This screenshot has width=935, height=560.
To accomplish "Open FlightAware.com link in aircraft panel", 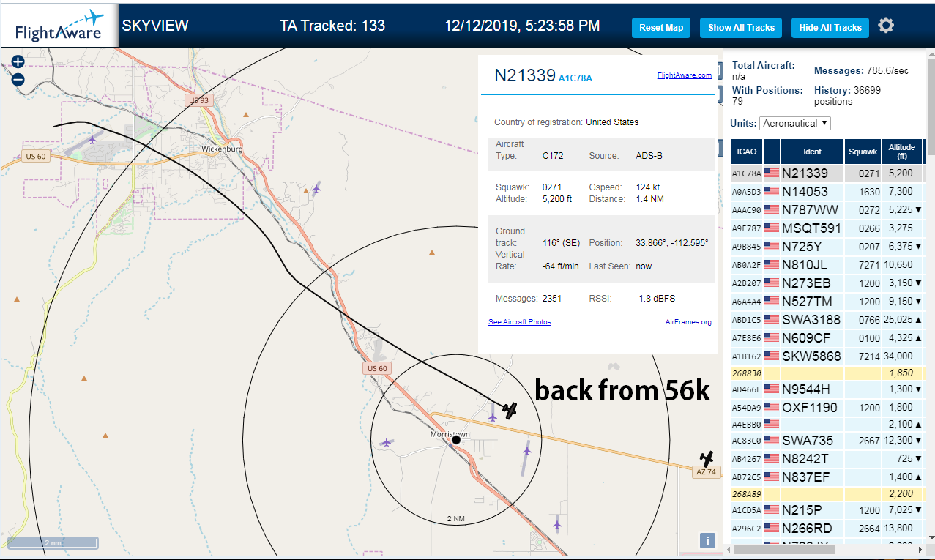I will 685,75.
